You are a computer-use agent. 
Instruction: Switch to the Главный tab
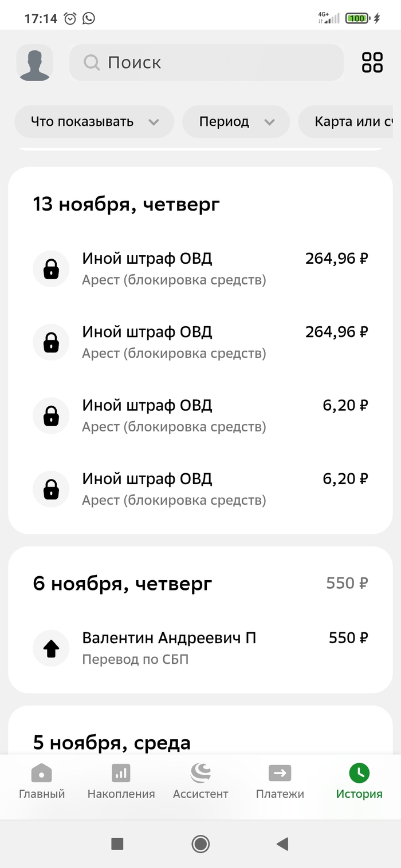(42, 781)
